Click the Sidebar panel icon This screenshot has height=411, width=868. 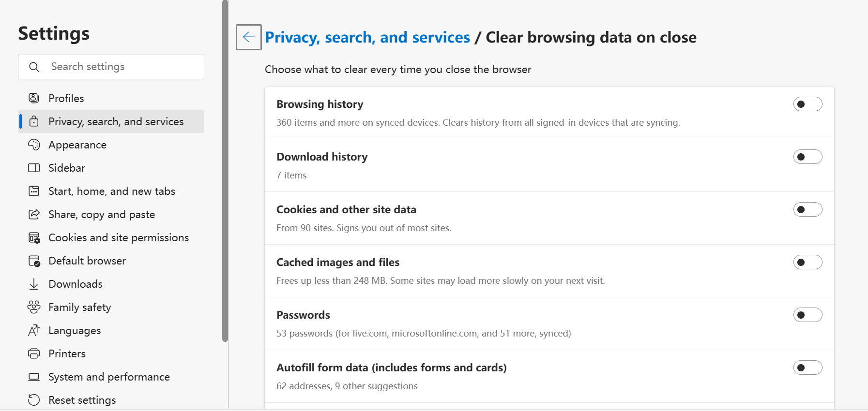(x=33, y=168)
